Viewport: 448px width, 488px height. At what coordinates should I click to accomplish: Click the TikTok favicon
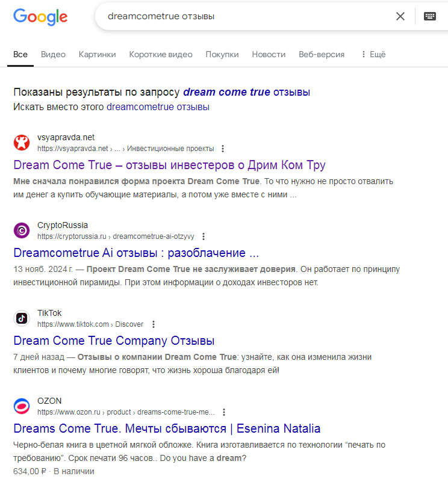22,318
